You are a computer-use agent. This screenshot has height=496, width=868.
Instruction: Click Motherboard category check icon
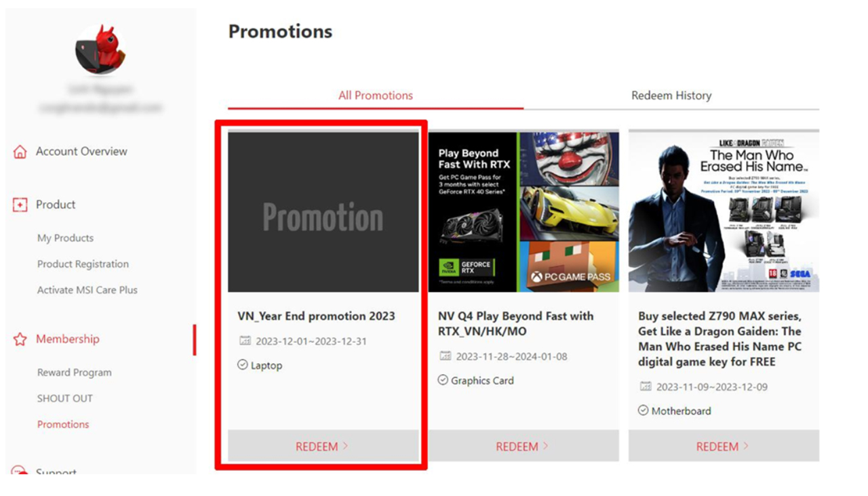pyautogui.click(x=643, y=411)
